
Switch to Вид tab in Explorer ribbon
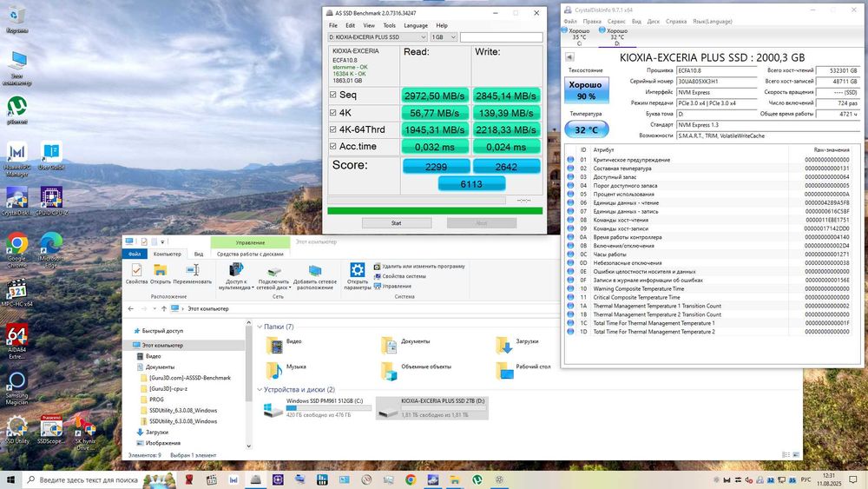point(199,254)
